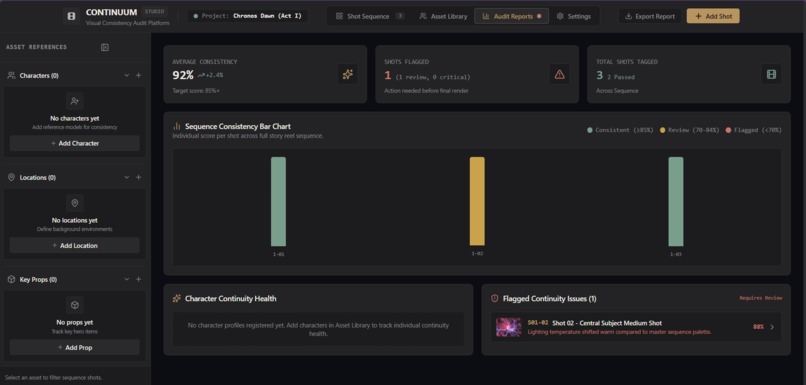
Task: Click the warning triangle icon in Shots Flagged card
Action: click(559, 75)
